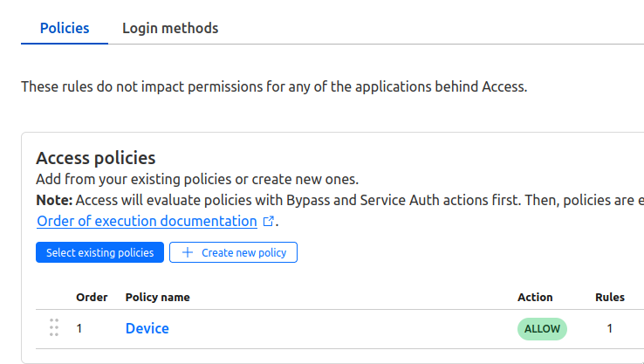
Task: Click the Access policies heading
Action: click(96, 158)
